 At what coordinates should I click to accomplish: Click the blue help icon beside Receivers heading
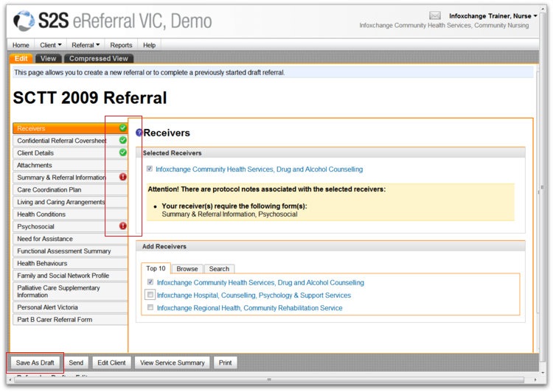tap(139, 133)
